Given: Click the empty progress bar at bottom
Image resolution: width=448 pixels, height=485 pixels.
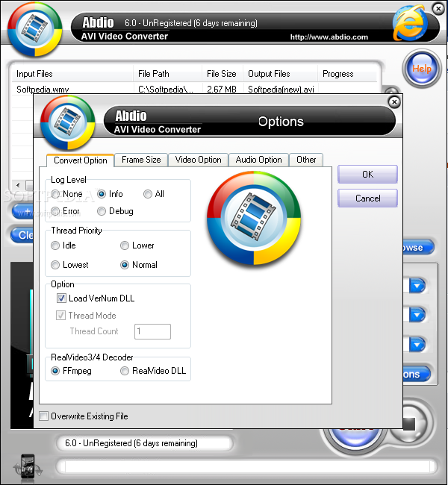Looking at the screenshot, I should (246, 466).
